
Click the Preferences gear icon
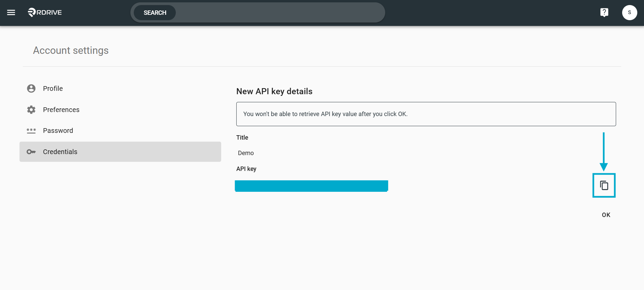coord(31,110)
